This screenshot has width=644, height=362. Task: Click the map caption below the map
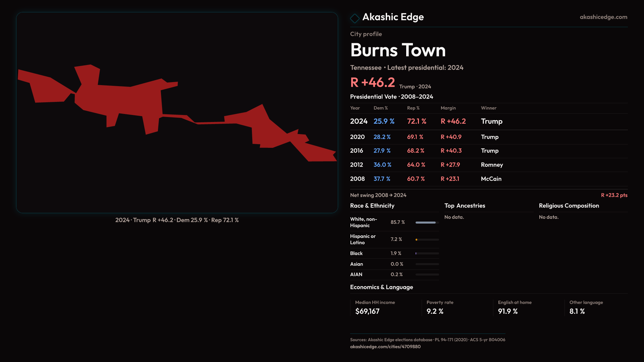tap(177, 220)
